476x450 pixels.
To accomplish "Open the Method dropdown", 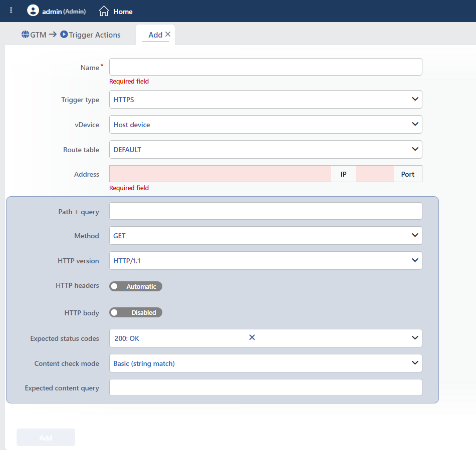I will pyautogui.click(x=266, y=236).
